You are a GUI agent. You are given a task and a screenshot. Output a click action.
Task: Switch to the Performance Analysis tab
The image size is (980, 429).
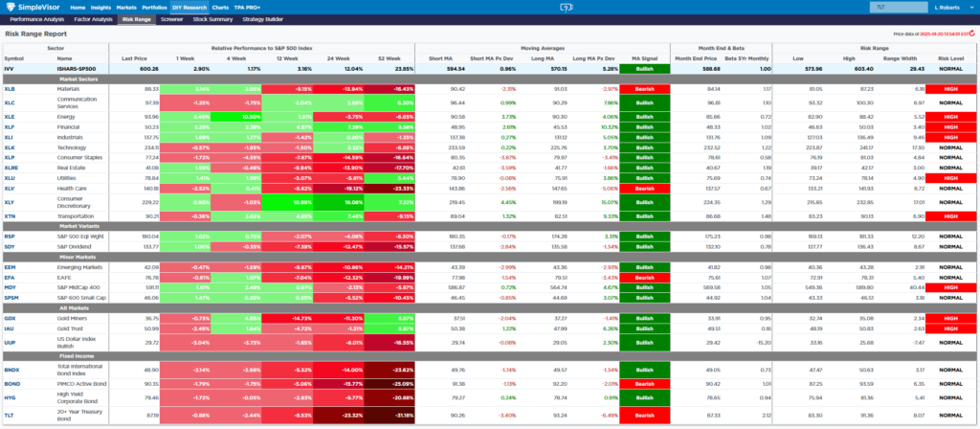(x=37, y=19)
